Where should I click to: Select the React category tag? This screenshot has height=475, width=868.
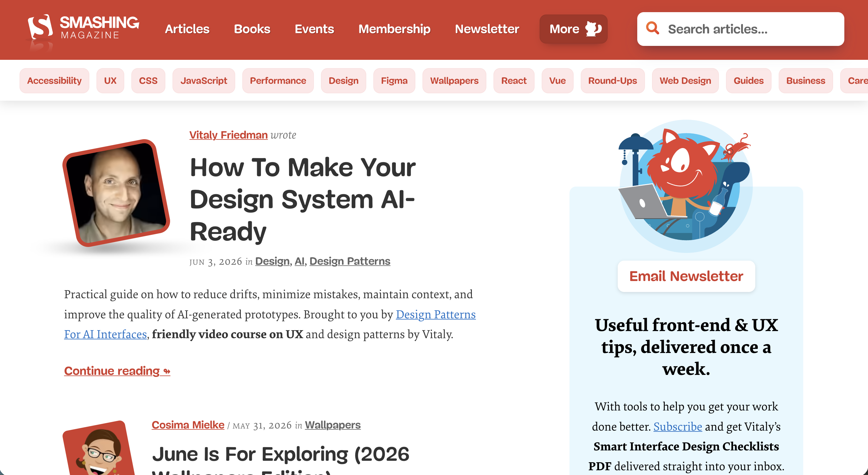pos(514,81)
